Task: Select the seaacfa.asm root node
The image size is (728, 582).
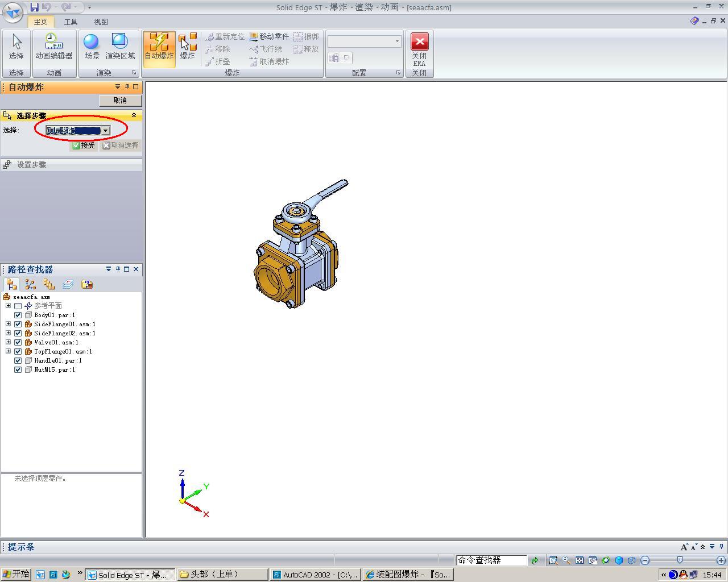Action: click(31, 297)
